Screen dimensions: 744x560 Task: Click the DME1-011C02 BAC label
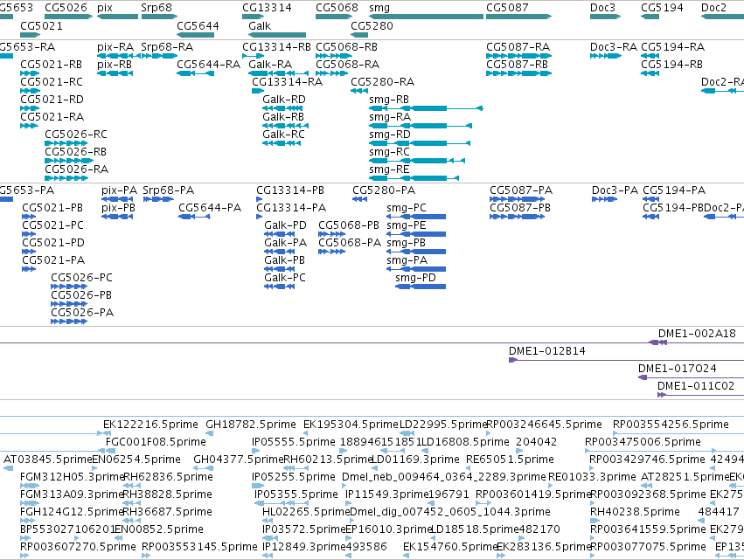[696, 386]
